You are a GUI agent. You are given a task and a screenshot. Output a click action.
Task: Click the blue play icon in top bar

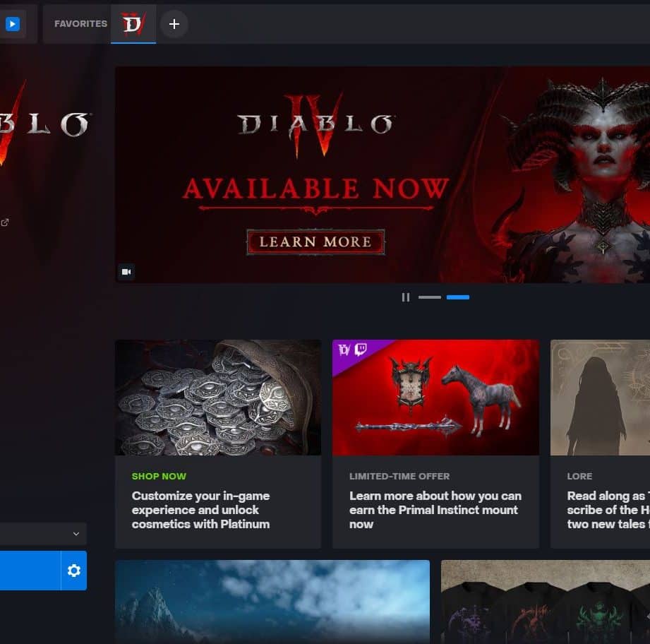point(12,24)
